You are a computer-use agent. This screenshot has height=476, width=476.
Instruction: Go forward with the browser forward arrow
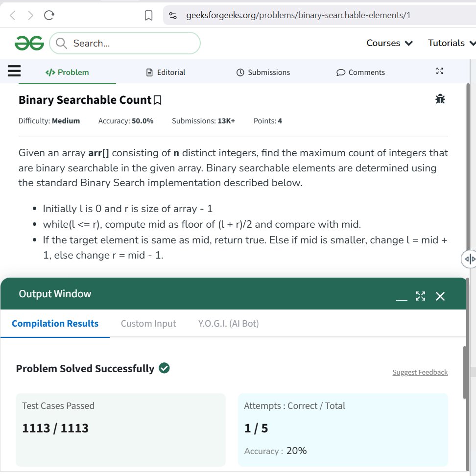point(30,15)
